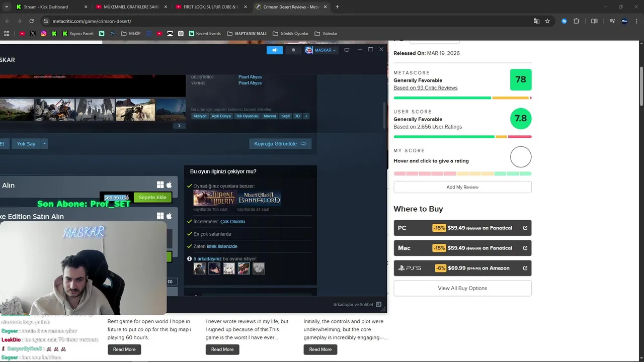Open PC $59.49 on Fanatical offer
Viewport: 644px width, 362px height.
pyautogui.click(x=462, y=228)
